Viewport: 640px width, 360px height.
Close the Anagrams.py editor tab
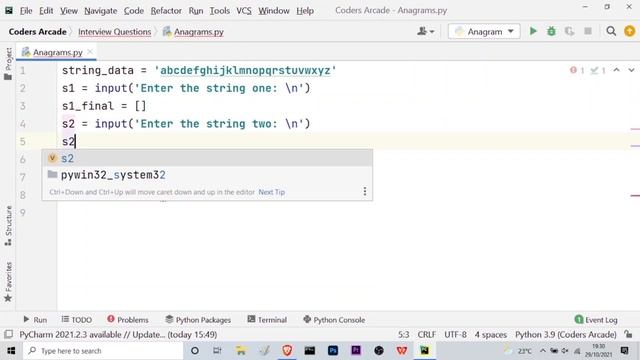click(90, 52)
